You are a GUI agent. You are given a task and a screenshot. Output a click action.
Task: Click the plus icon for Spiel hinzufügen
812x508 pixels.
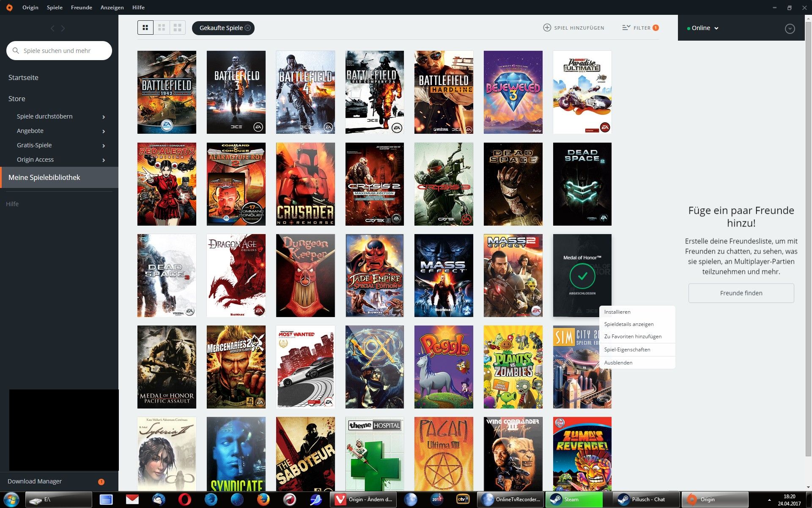click(x=547, y=28)
